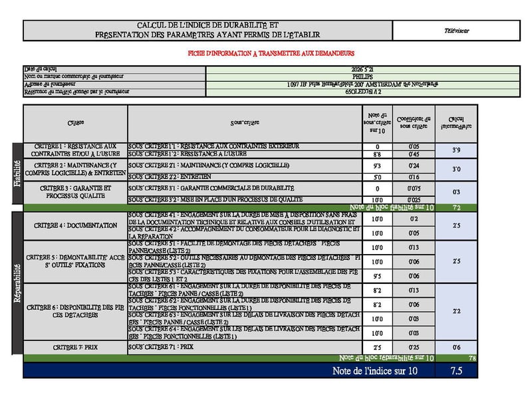
Task: Click sous-critère 1.1 résistance aux contraintes extérieur
Action: coord(245,146)
